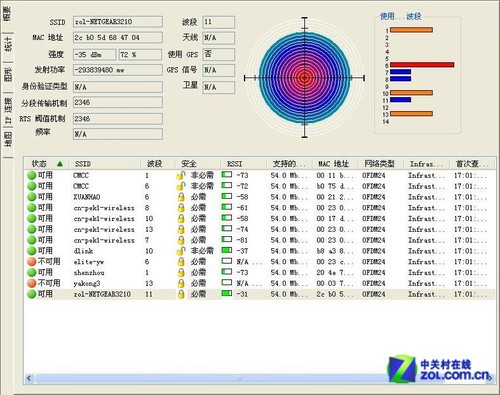This screenshot has width=500, height=395.
Task: Click the SSID text field
Action: [118, 22]
